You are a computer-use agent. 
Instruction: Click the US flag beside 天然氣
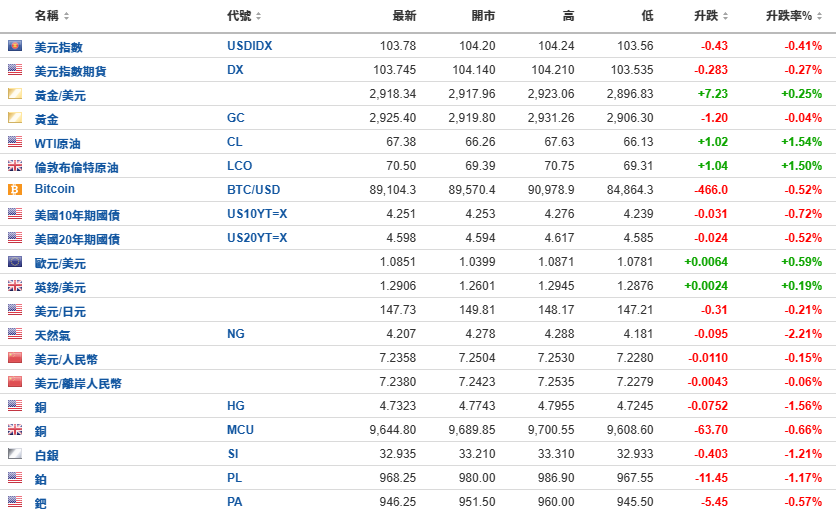pyautogui.click(x=15, y=334)
